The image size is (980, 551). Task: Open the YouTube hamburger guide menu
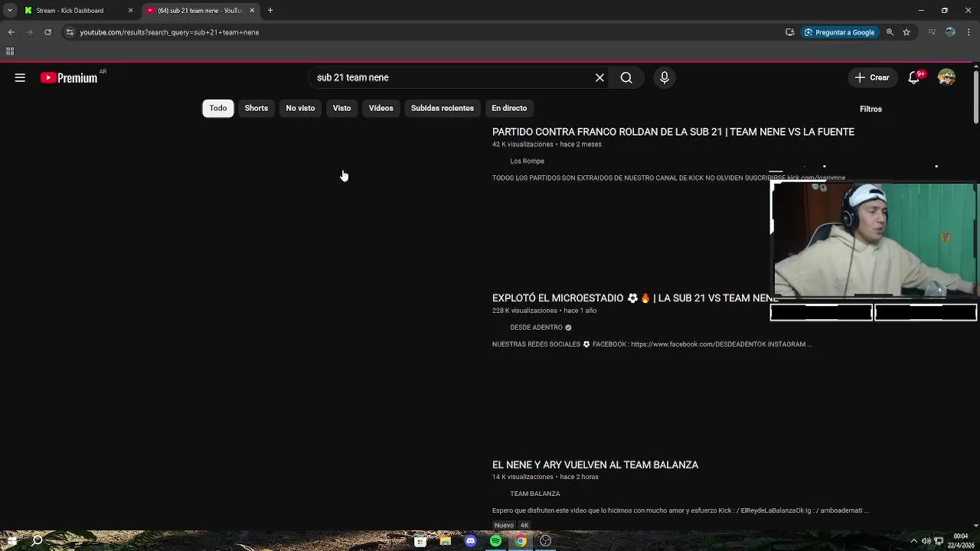click(x=20, y=77)
